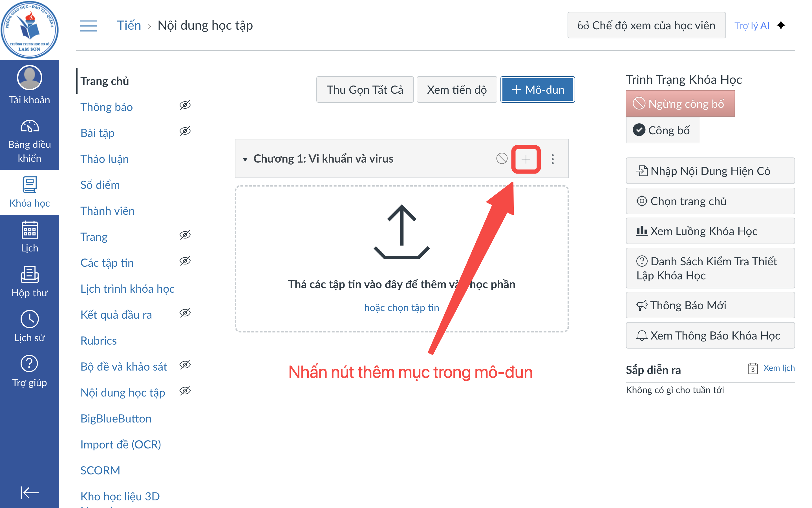This screenshot has height=508, width=812.
Task: Open Khóa học courses icon
Action: point(30,185)
